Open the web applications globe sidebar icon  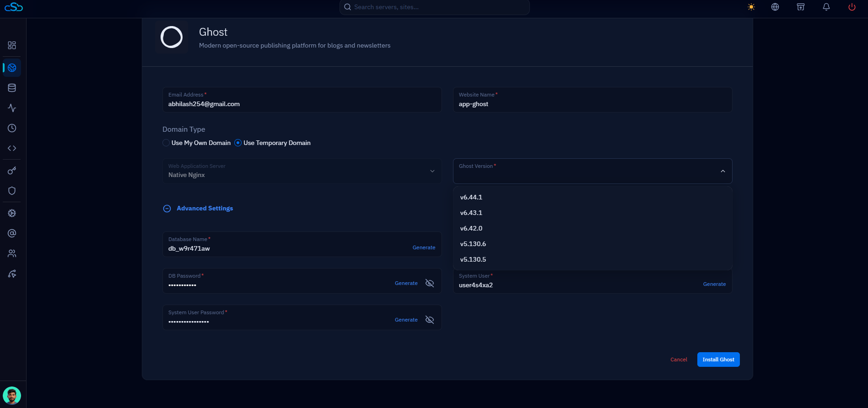click(x=12, y=68)
